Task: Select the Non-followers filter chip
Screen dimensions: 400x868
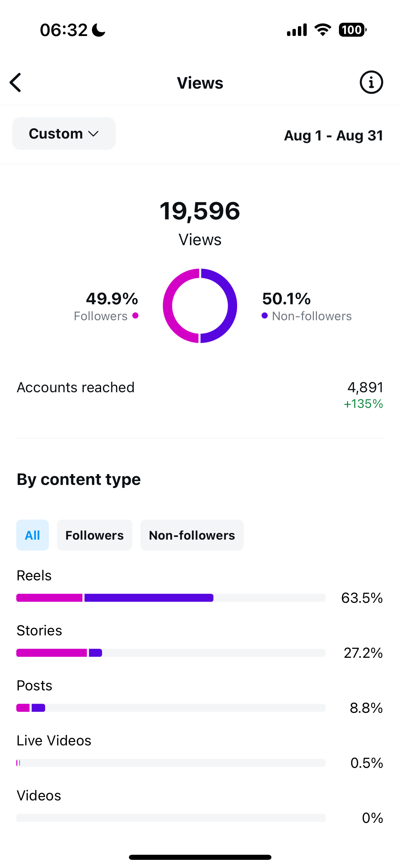Action: pyautogui.click(x=192, y=535)
